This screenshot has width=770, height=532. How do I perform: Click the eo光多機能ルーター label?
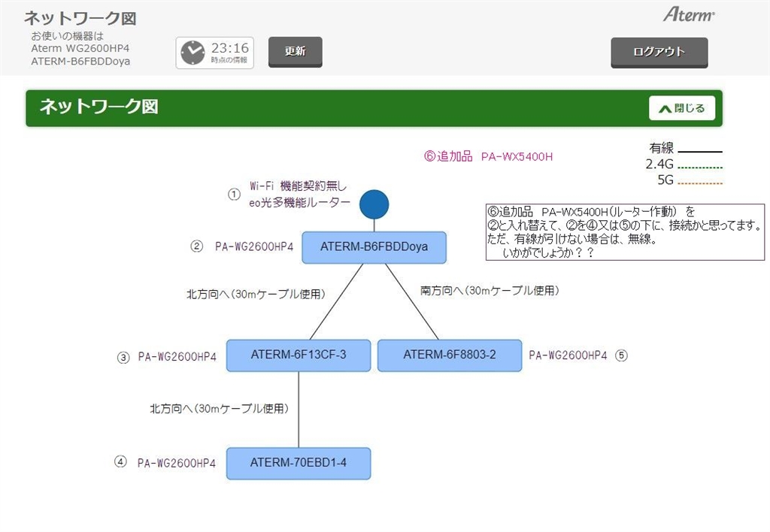[299, 202]
